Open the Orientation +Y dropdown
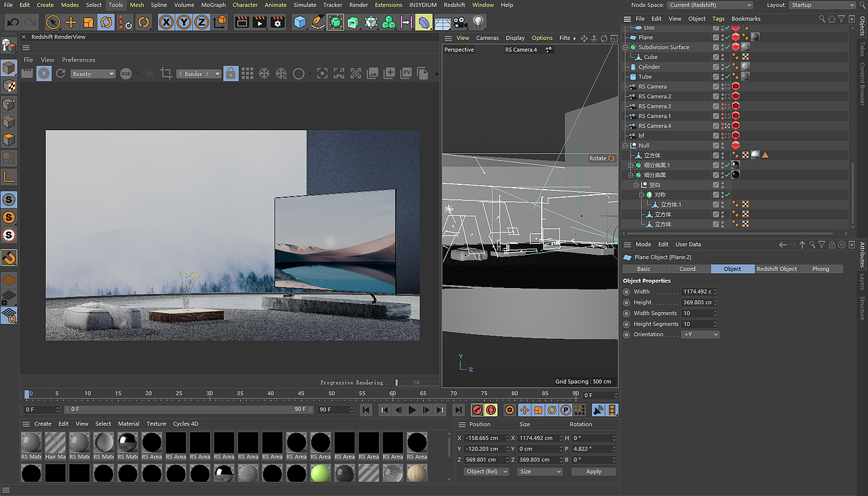 tap(701, 335)
